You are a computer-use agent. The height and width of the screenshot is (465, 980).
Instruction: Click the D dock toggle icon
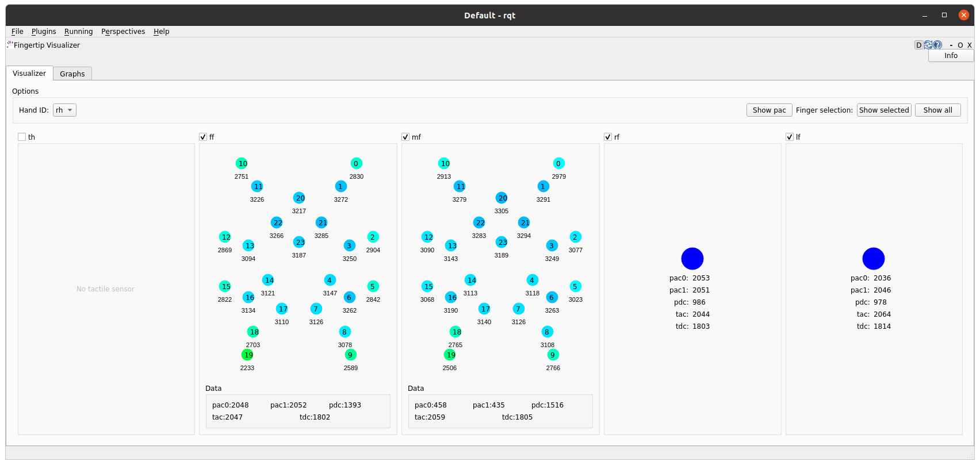(918, 45)
